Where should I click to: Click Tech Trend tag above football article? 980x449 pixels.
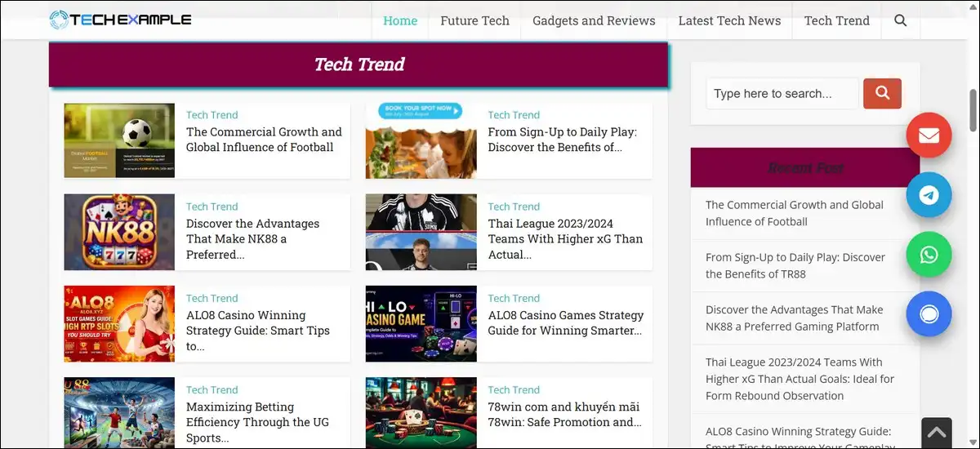click(x=212, y=115)
